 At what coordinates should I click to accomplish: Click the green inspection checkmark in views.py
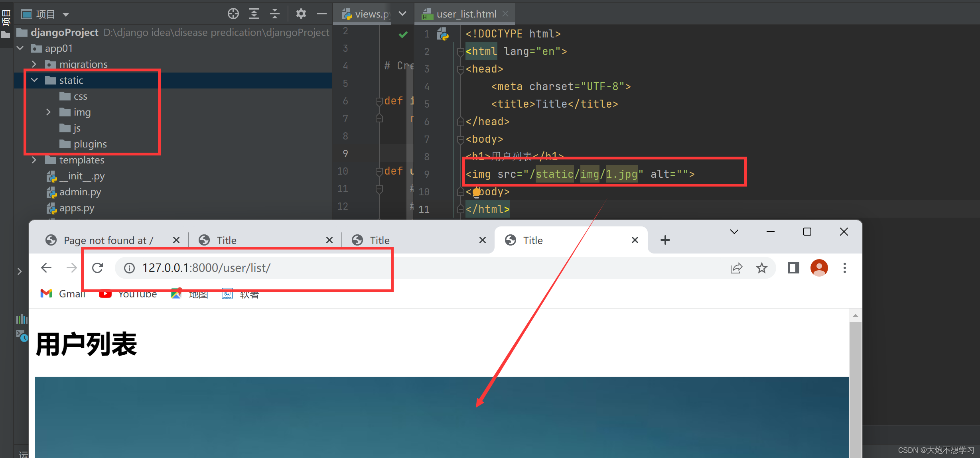pos(403,35)
